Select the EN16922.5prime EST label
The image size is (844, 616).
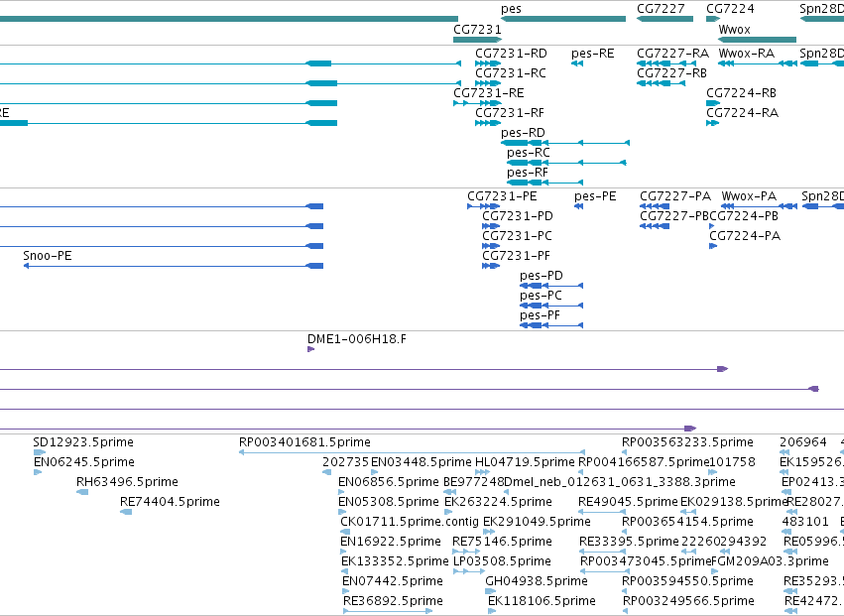(x=391, y=543)
